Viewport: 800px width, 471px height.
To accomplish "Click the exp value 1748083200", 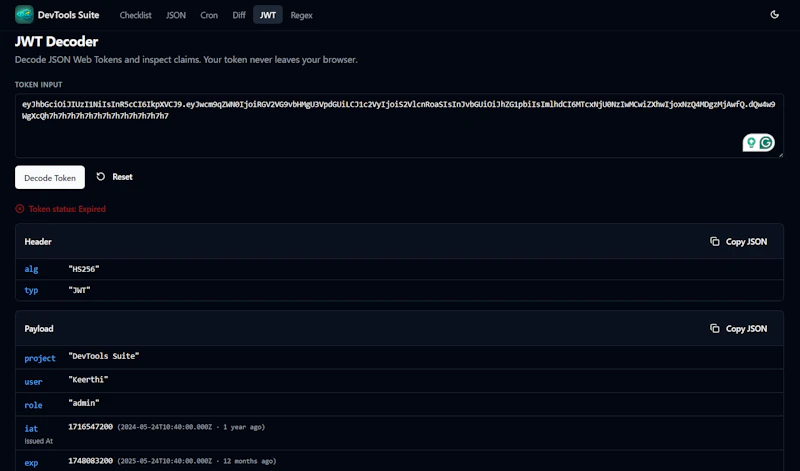I will click(90, 461).
